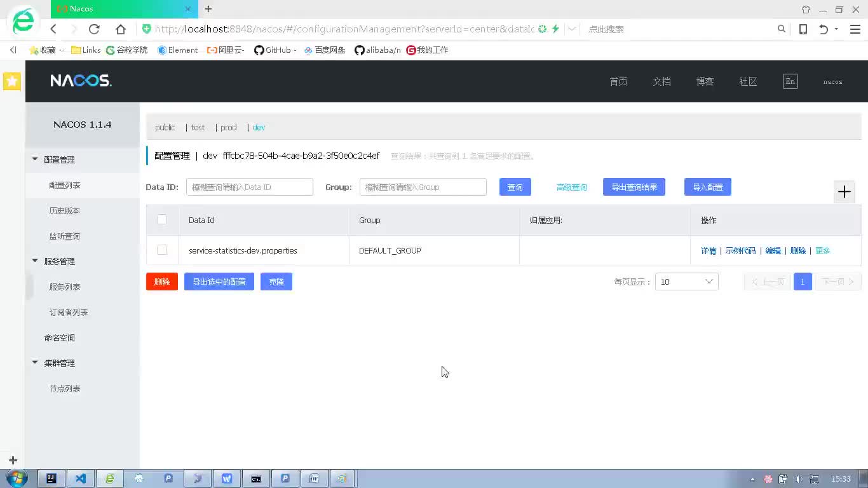
Task: Click the 克隆 clone button
Action: [x=276, y=281]
